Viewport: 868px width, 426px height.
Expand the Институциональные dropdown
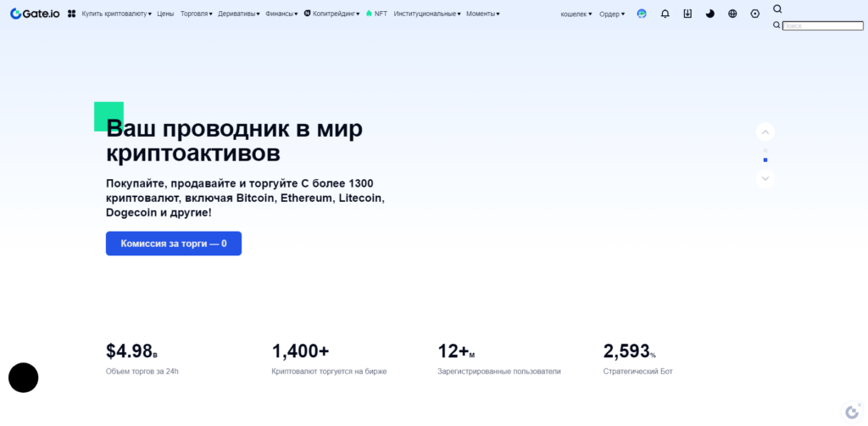427,14
